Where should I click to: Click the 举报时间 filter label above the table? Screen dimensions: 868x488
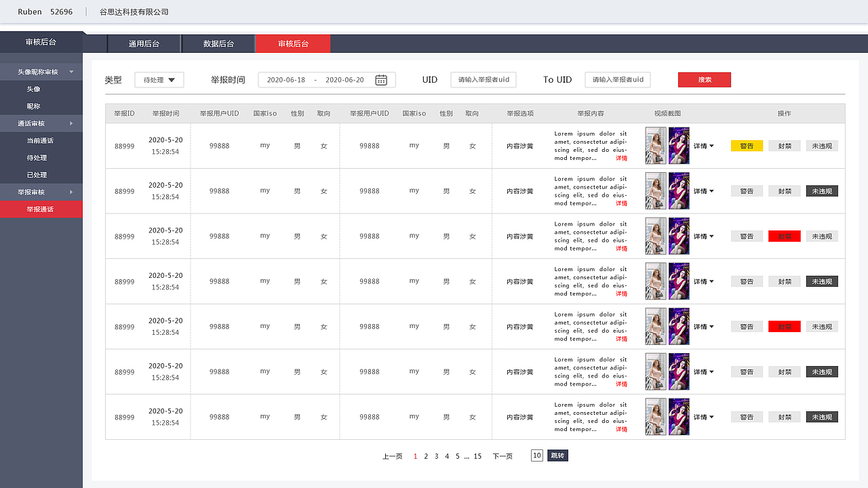tap(228, 80)
